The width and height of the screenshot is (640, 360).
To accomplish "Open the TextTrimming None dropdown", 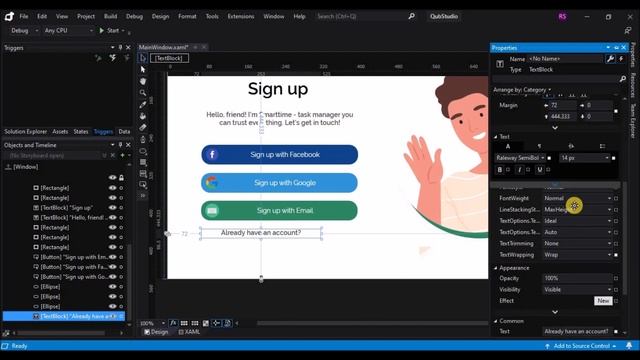I will point(578,243).
